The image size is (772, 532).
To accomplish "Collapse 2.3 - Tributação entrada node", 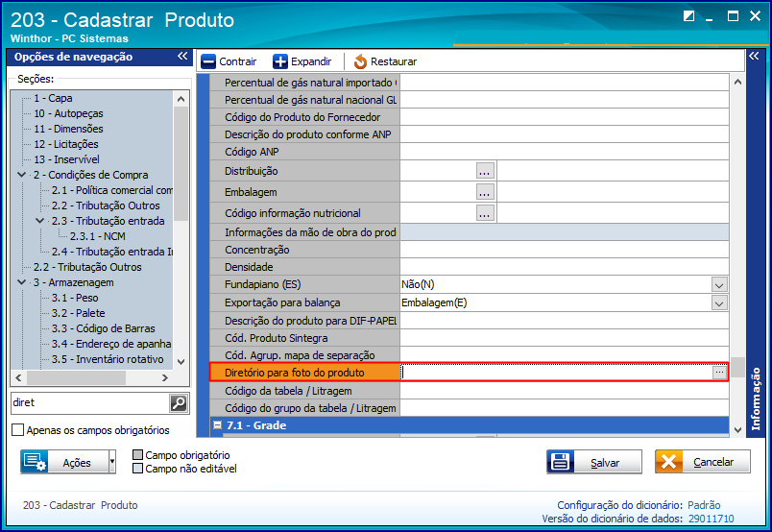I will tap(40, 221).
